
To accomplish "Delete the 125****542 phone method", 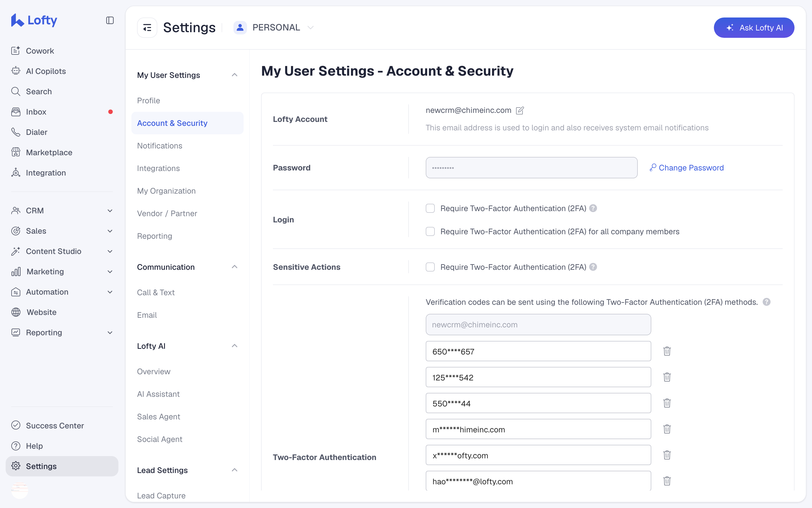I will tap(667, 377).
